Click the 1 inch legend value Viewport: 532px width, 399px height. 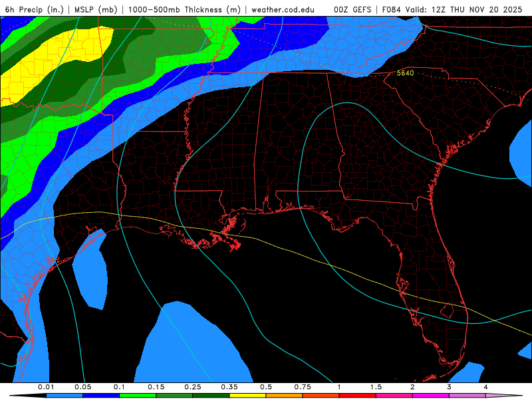tap(339, 387)
